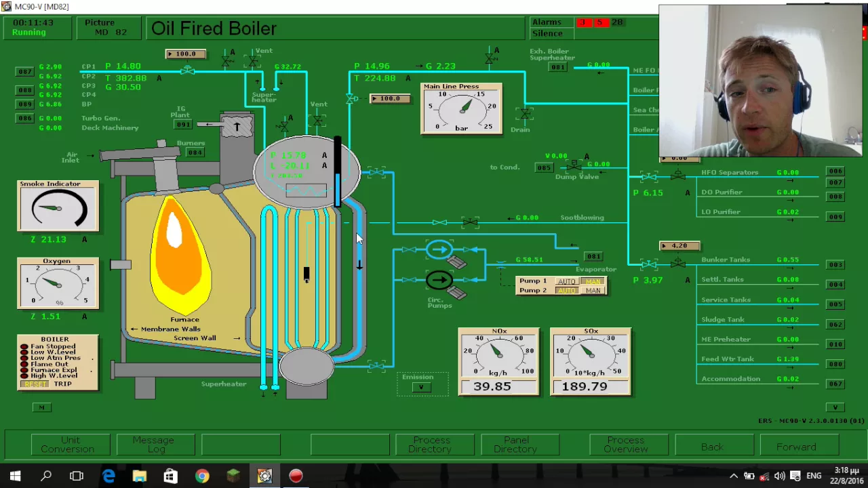868x488 pixels.
Task: Set Pump 2 to AUTO
Action: (x=566, y=291)
